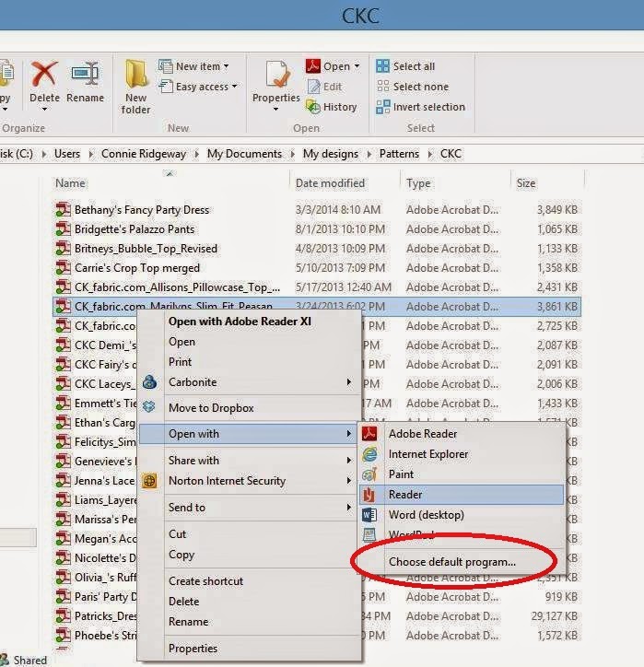Click Name column header
This screenshot has height=667, width=644.
70,183
